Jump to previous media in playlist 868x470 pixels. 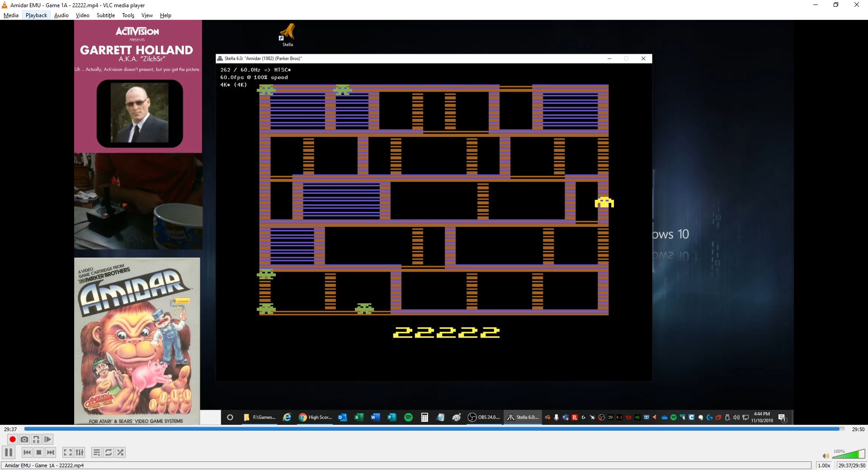coord(27,452)
